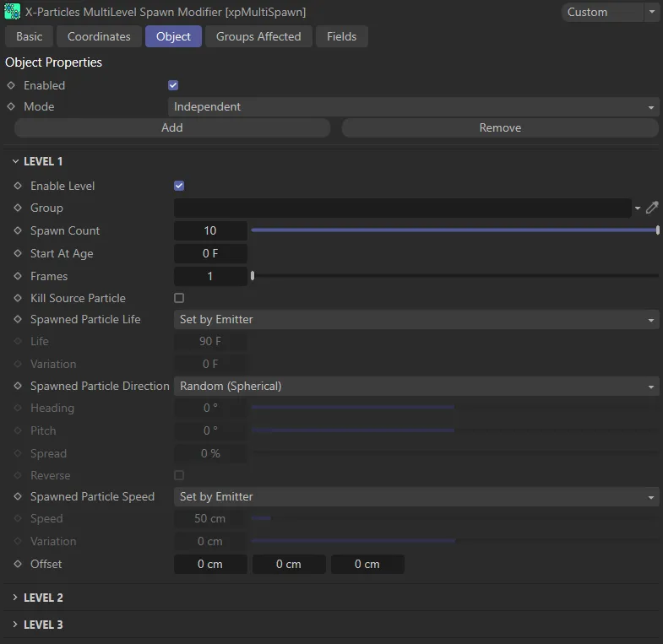Click the Add button
This screenshot has height=644, width=663.
pyautogui.click(x=172, y=127)
